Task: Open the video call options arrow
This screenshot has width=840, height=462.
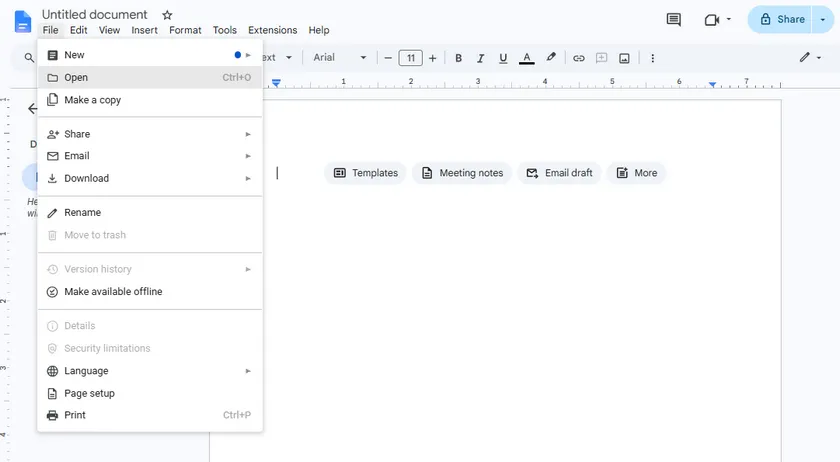Action: [x=729, y=19]
